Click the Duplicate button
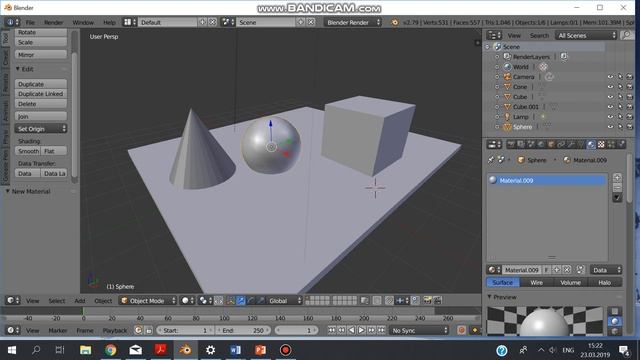 (41, 84)
